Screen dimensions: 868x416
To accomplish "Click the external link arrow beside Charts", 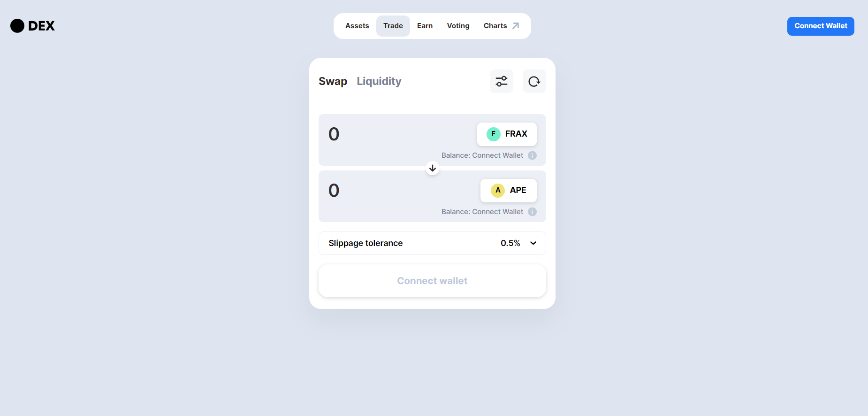I will click(x=516, y=25).
